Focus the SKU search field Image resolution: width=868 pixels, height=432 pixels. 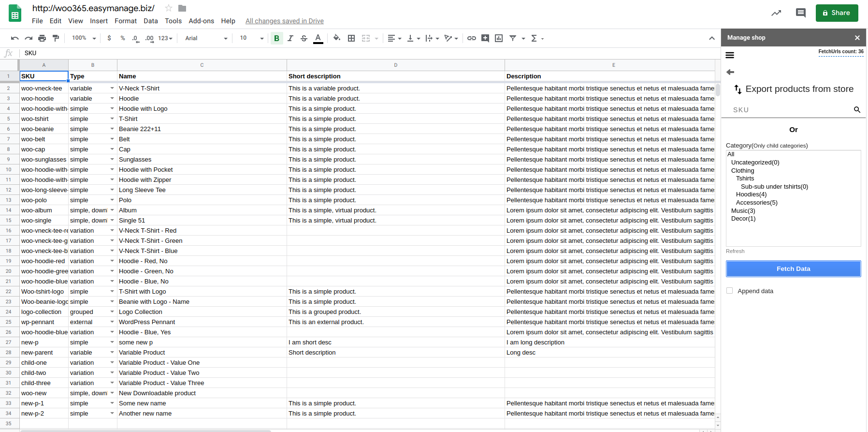click(x=791, y=110)
